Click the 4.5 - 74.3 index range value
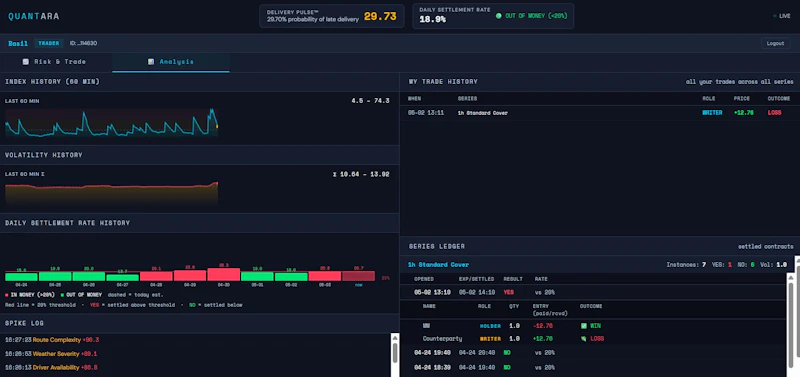This screenshot has width=800, height=377. click(370, 101)
